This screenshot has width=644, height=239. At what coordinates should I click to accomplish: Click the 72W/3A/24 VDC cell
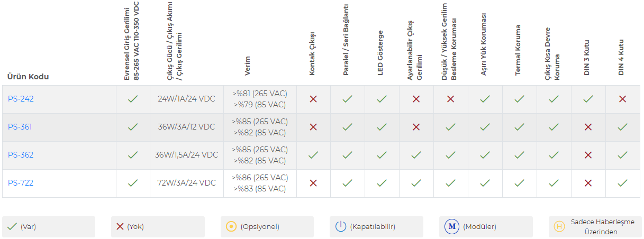tap(187, 183)
